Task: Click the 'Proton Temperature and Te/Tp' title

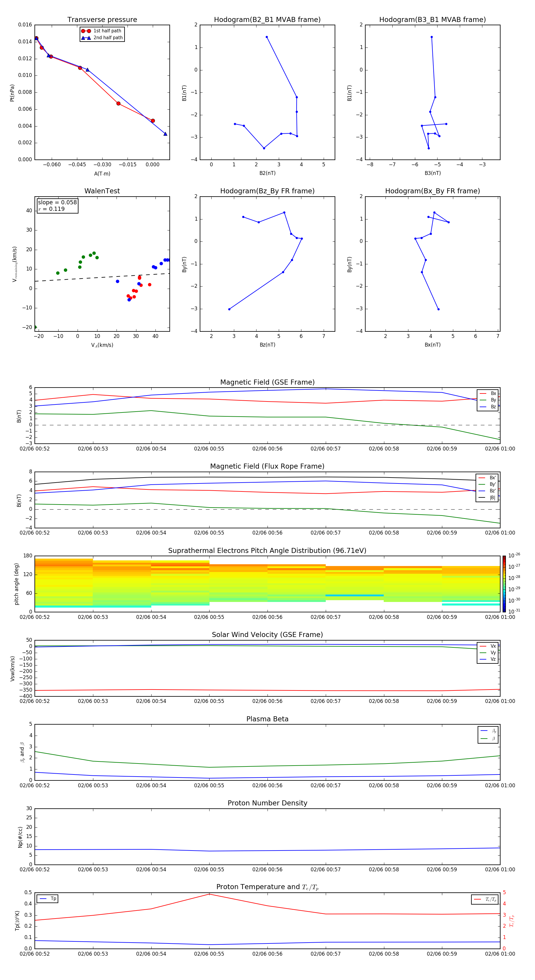Action: (267, 887)
